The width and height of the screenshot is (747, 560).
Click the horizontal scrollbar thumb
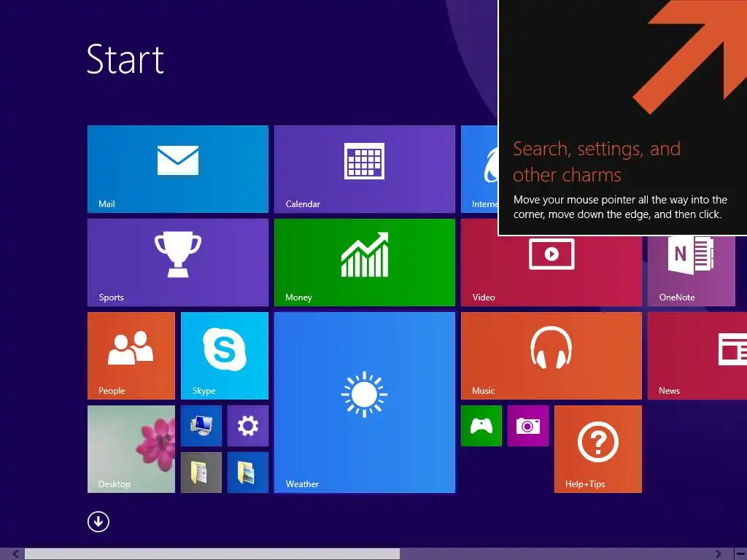tap(212, 554)
